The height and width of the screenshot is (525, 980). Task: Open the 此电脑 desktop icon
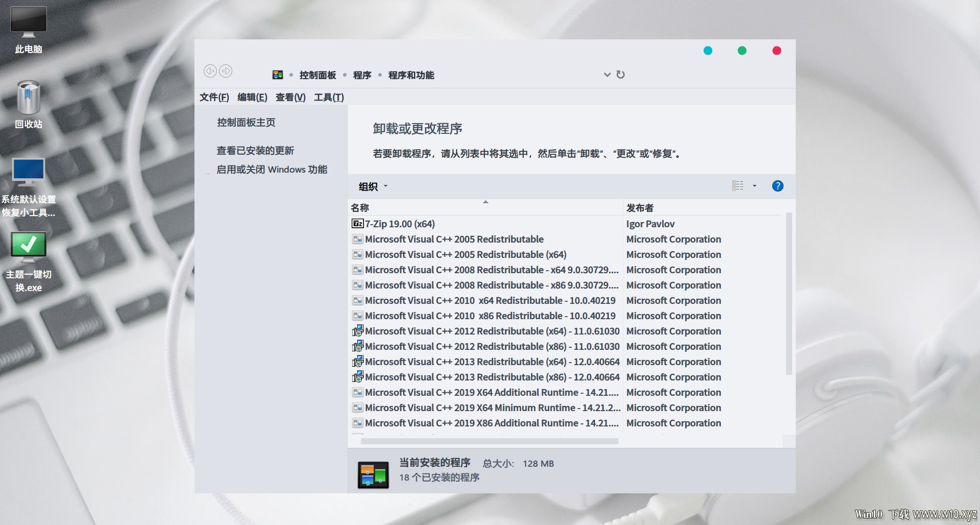pos(29,30)
